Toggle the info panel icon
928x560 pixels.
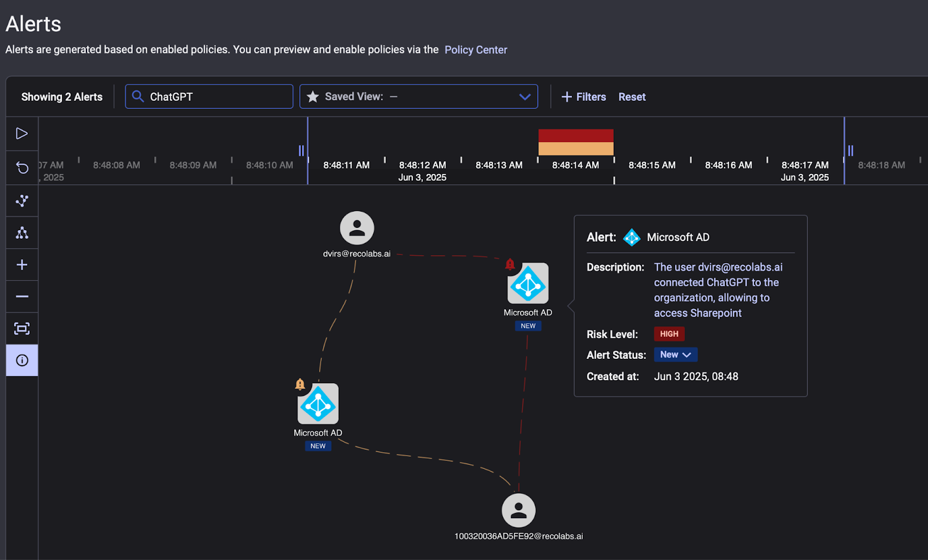[x=22, y=361]
